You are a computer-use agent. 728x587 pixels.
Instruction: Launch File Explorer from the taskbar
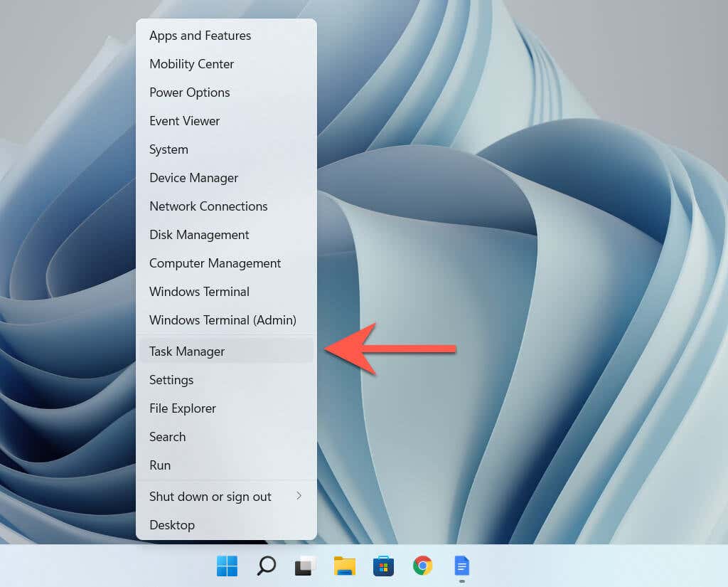pos(345,566)
